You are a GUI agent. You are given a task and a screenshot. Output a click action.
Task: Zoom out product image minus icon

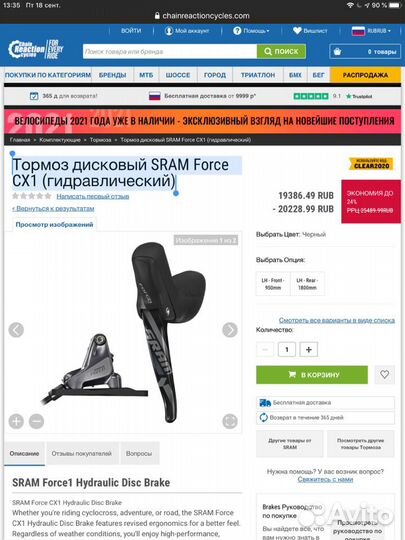coord(37,421)
